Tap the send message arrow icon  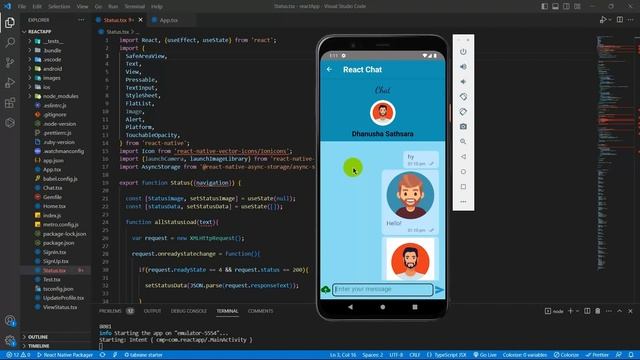pos(439,290)
